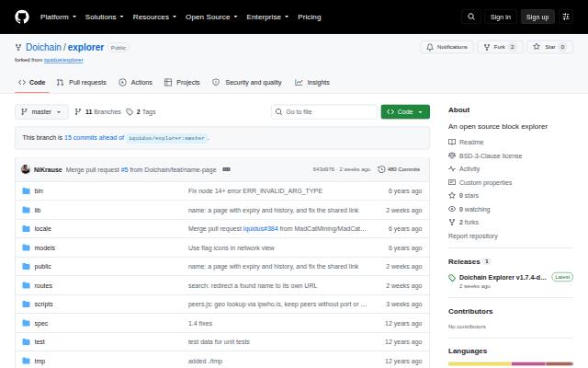Viewport: 588px width, 368px height.
Task: Open the Pricing page
Action: (x=309, y=17)
